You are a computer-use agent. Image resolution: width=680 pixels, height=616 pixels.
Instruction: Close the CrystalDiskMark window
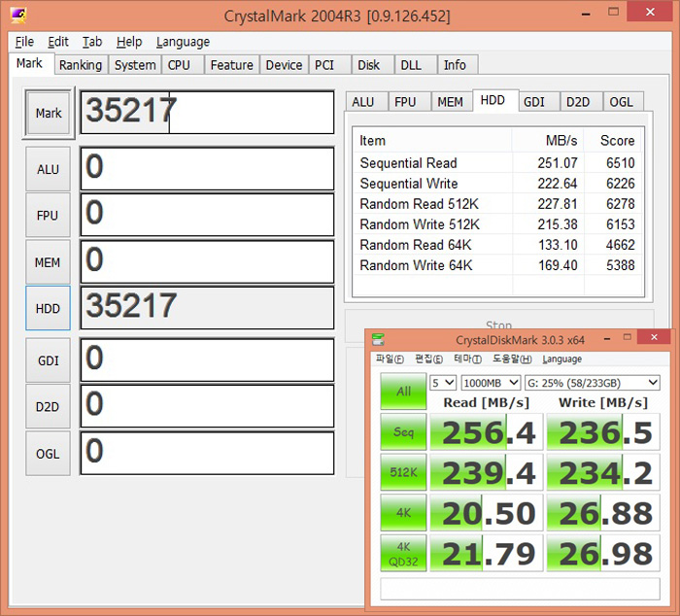pyautogui.click(x=661, y=340)
